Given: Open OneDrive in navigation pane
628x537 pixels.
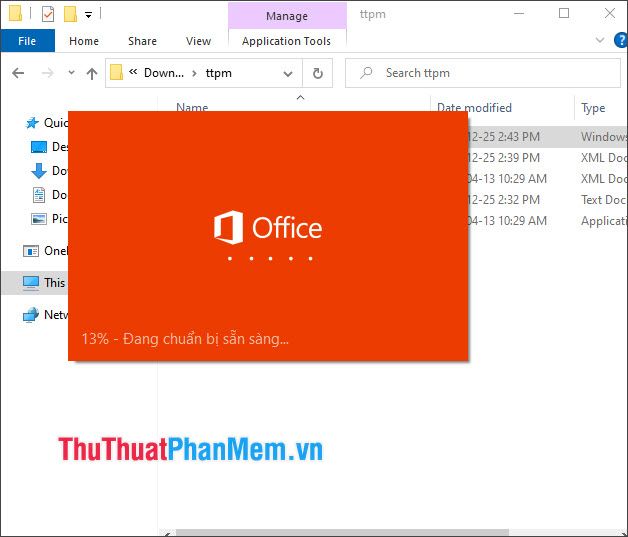Looking at the screenshot, I should [45, 251].
